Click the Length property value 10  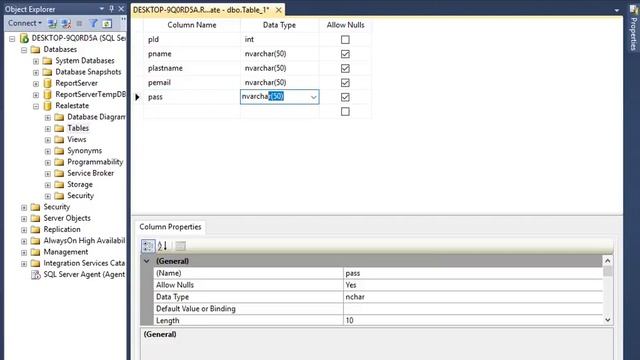[x=473, y=320]
